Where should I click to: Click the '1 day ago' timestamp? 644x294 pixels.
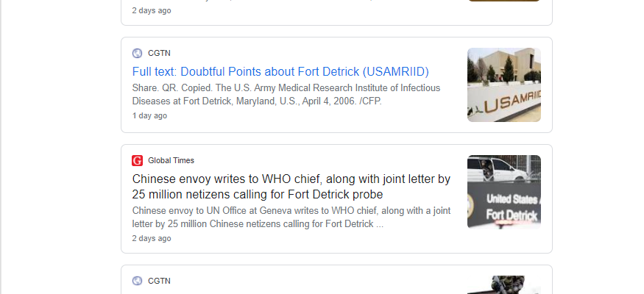coord(149,115)
